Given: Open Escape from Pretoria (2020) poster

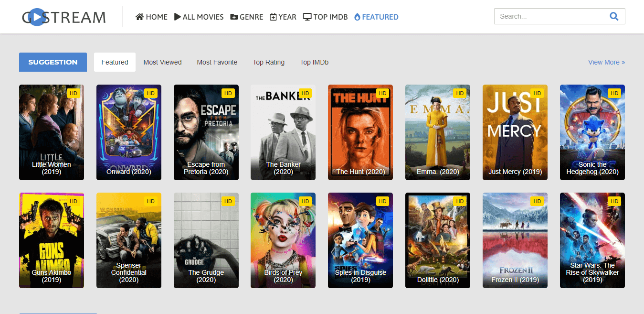Looking at the screenshot, I should coord(206,132).
